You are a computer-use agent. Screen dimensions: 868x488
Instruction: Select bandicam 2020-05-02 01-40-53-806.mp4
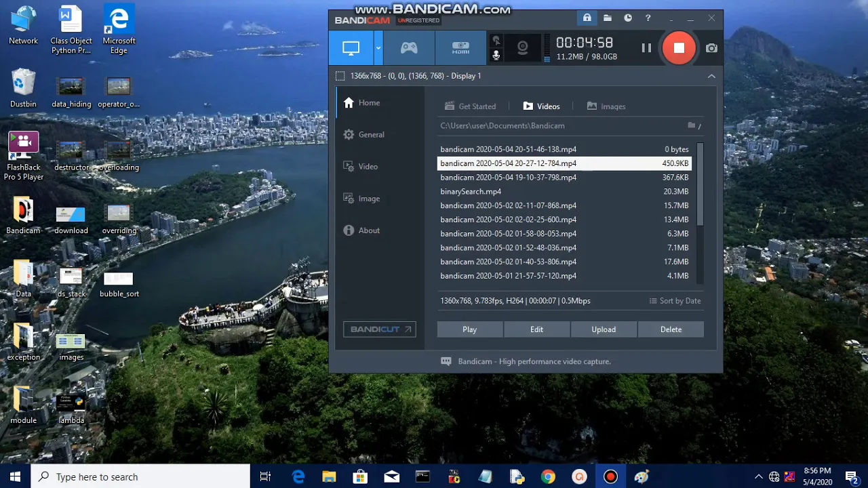coord(564,262)
